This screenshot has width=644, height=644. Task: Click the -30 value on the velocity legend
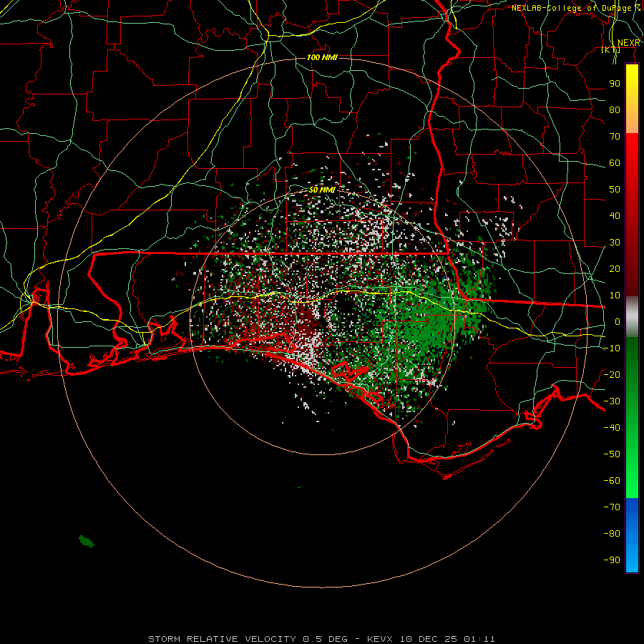[x=612, y=401]
